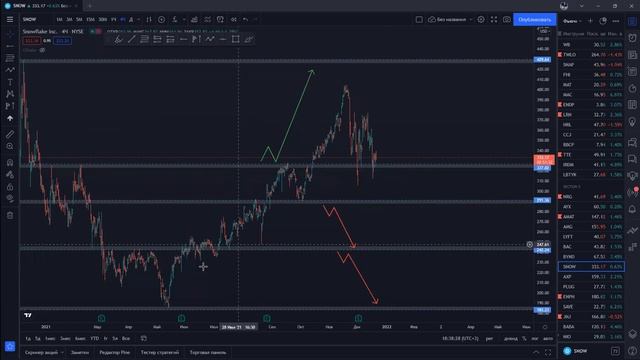Select the YTD date range button

click(x=94, y=338)
